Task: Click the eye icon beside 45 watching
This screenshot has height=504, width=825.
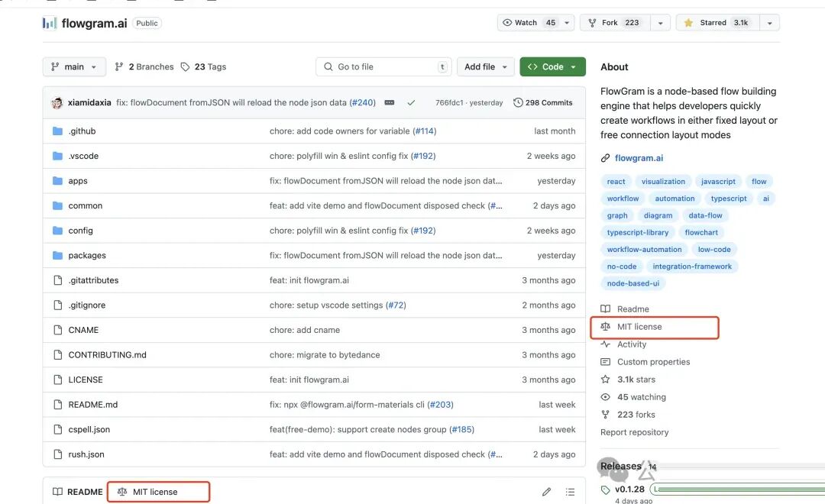Action: (x=605, y=397)
